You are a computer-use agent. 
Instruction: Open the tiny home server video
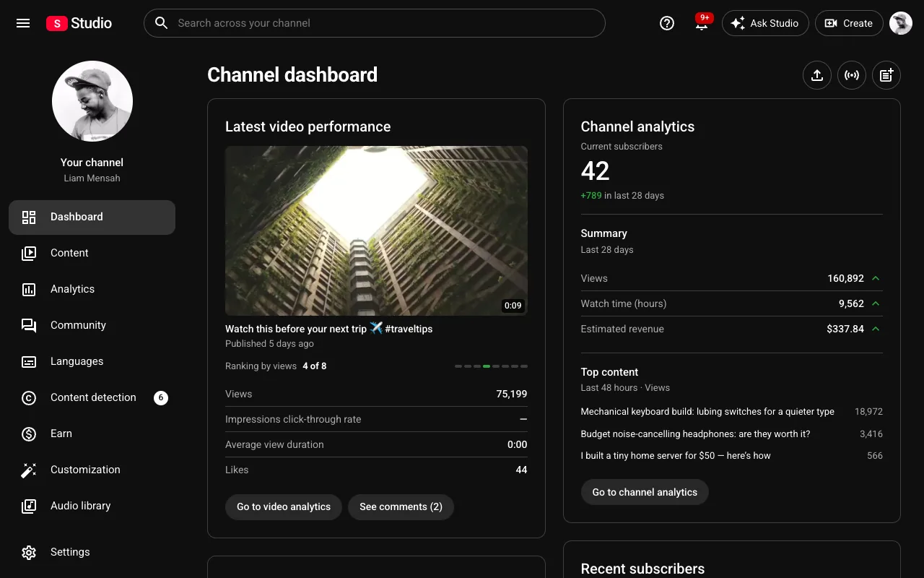(676, 456)
